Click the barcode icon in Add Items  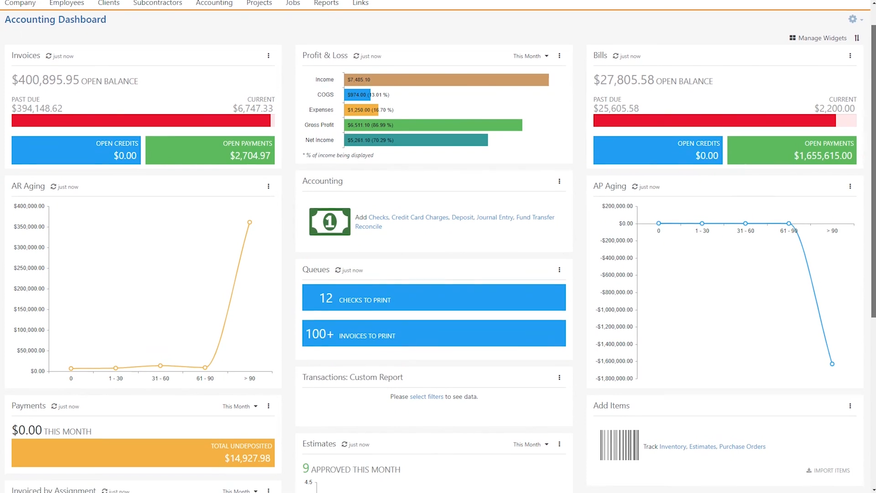618,446
